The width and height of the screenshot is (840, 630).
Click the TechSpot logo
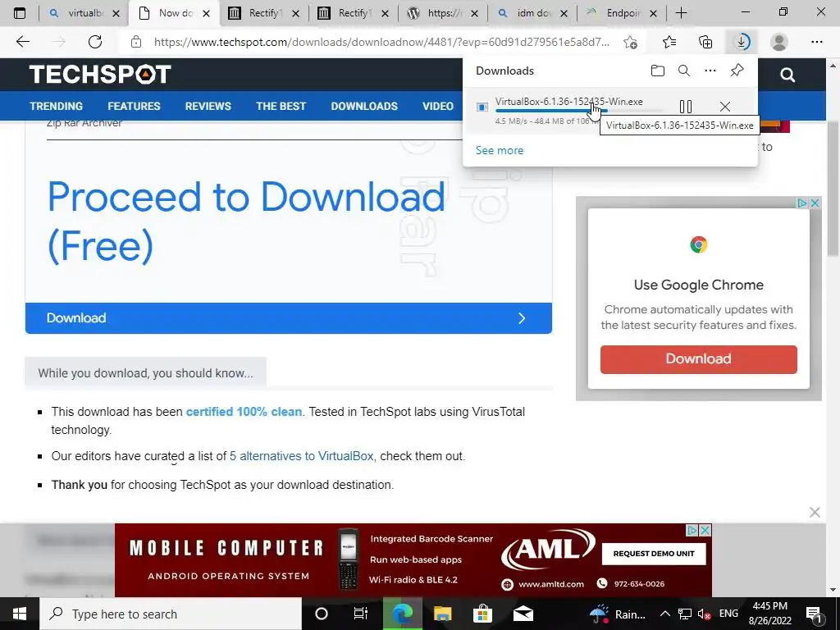[100, 75]
